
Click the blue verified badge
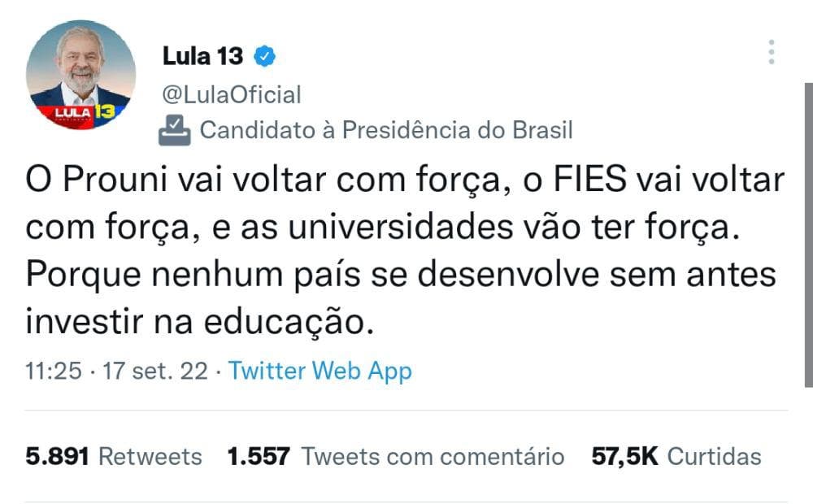265,56
